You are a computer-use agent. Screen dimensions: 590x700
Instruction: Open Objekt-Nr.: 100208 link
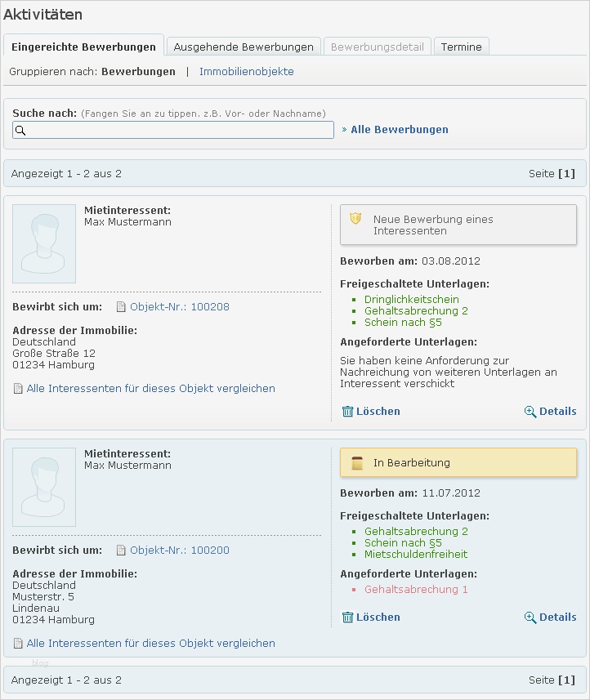coord(180,306)
